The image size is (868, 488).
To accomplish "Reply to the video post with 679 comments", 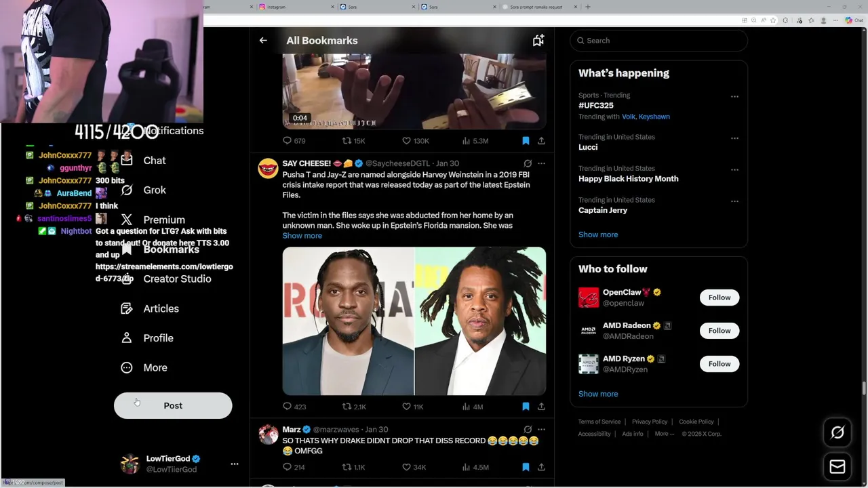I will tap(294, 141).
